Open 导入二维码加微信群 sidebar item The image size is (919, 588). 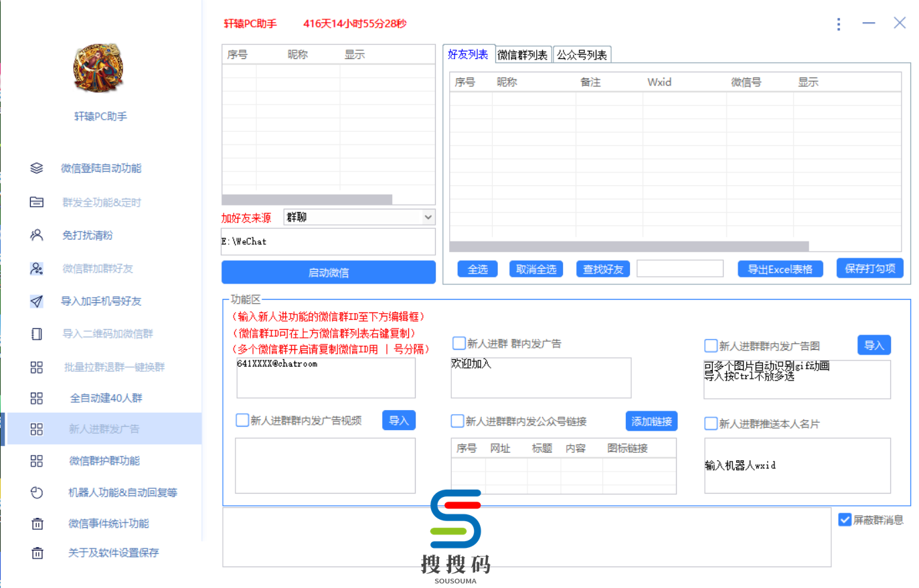[x=108, y=334]
